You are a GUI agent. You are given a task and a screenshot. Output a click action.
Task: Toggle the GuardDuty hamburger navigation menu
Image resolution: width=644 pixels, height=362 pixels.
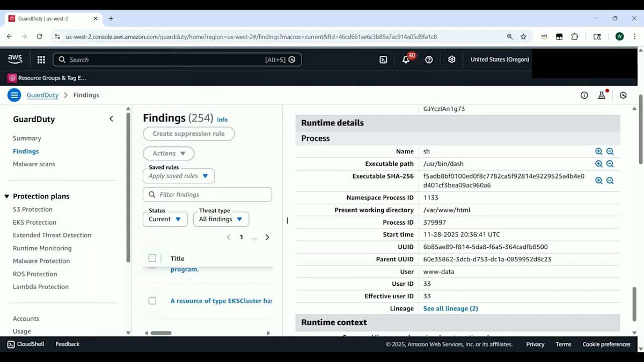pos(14,95)
